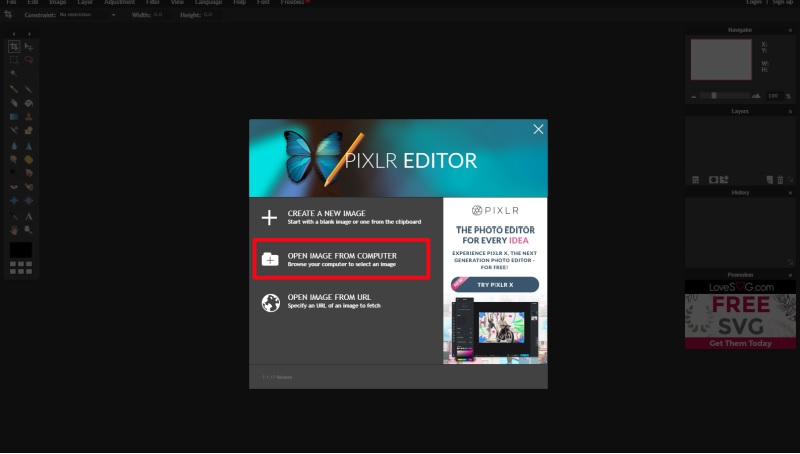Close the History panel

(790, 192)
